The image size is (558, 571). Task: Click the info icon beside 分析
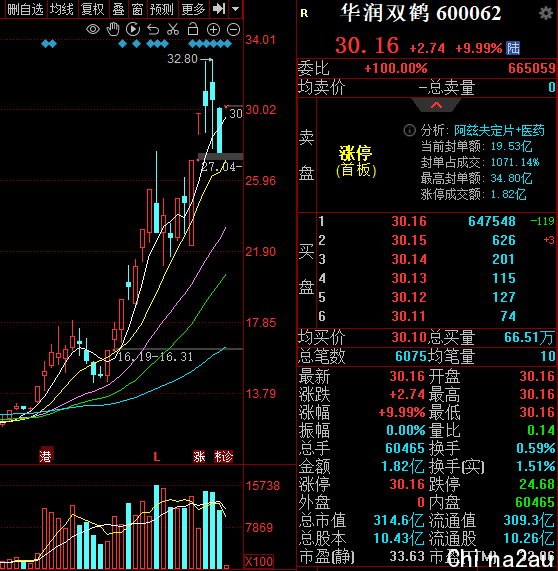tap(409, 130)
